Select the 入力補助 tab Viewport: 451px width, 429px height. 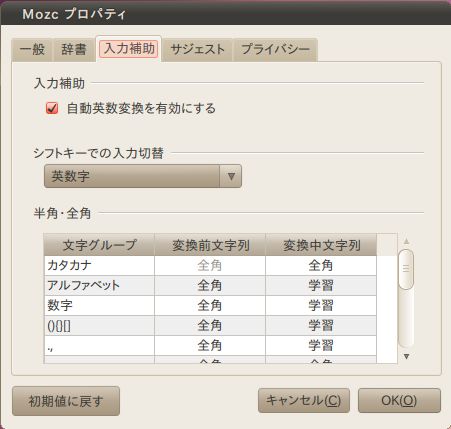(x=129, y=49)
